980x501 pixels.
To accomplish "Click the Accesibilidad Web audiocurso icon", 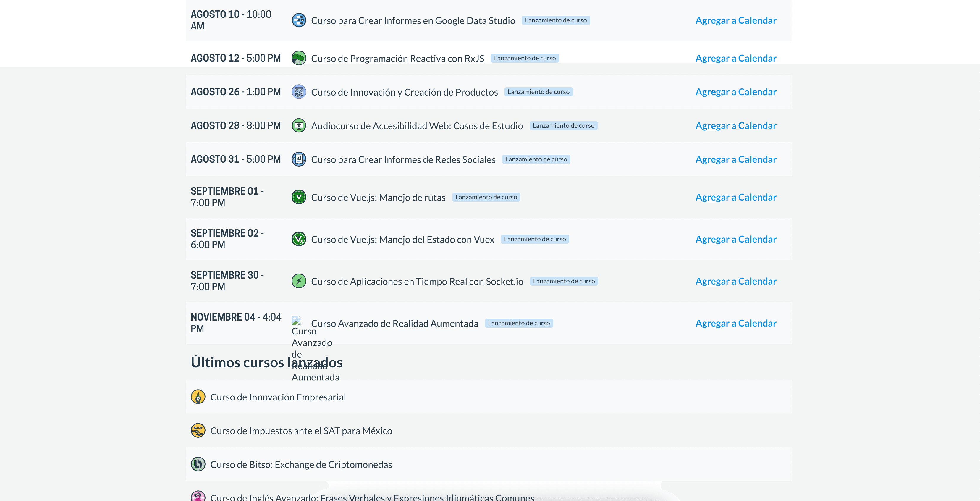I will click(299, 125).
